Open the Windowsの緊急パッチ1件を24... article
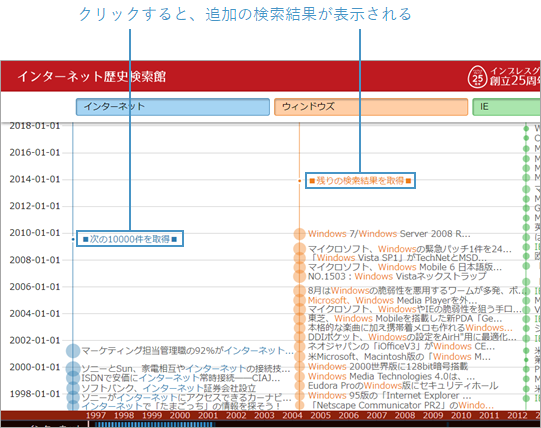 coord(410,249)
